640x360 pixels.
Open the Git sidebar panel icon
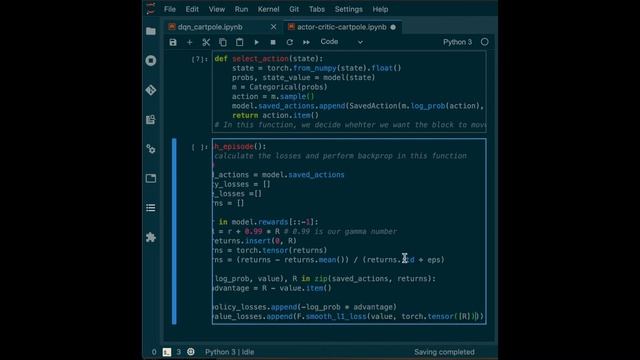pyautogui.click(x=151, y=90)
